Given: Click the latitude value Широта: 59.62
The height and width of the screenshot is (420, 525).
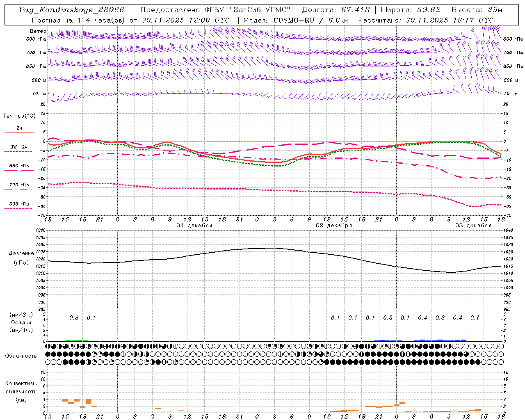Looking at the screenshot, I should (411, 10).
